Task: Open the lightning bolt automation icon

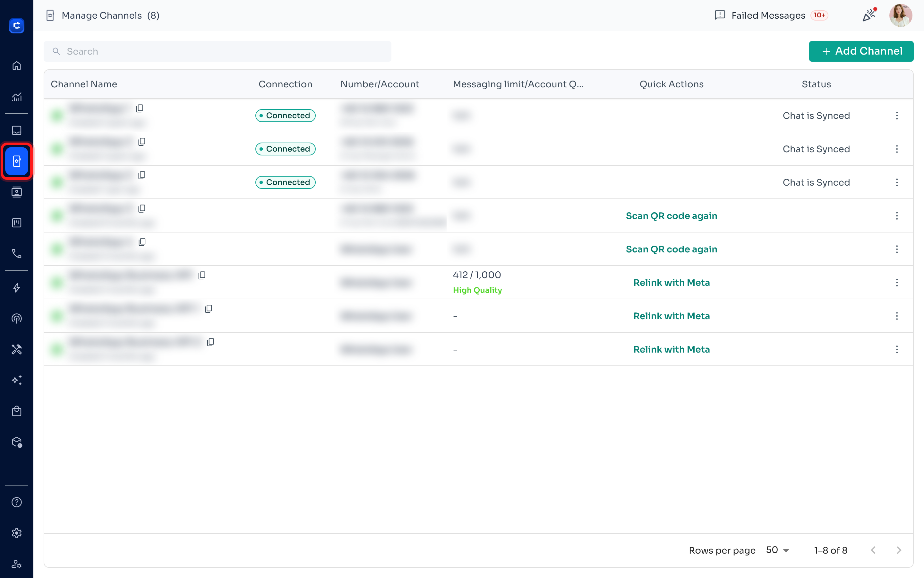Action: click(16, 288)
